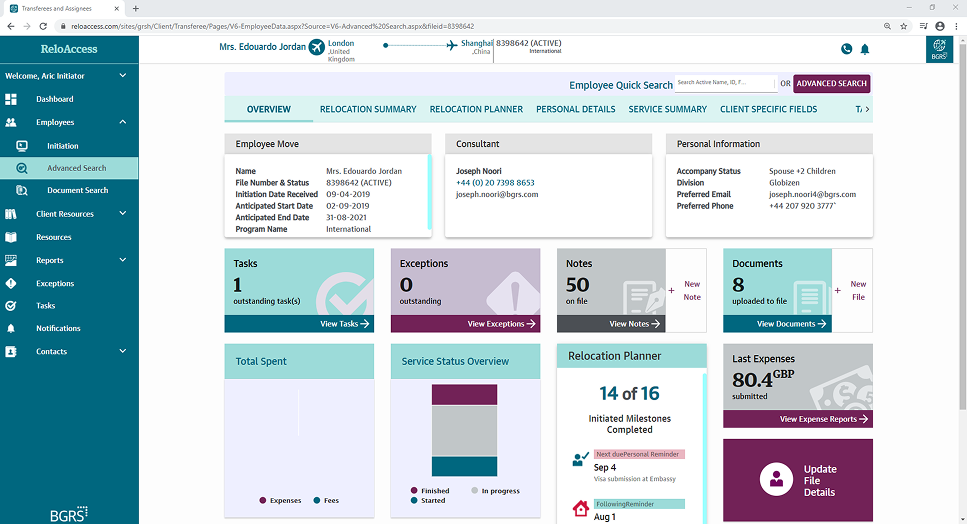
Task: Open the Initiation sidebar item
Action: coord(69,145)
